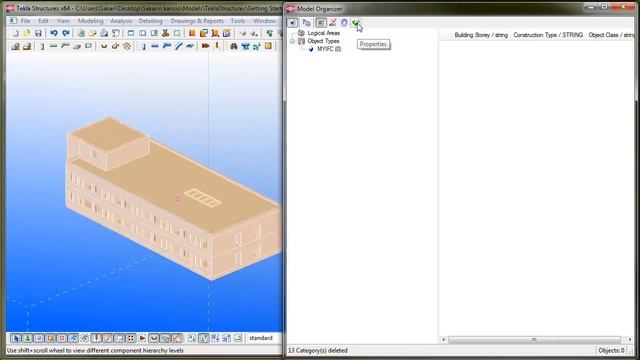
Task: Click the scrollbar left arrow in Model Organizer table
Action: point(444,340)
